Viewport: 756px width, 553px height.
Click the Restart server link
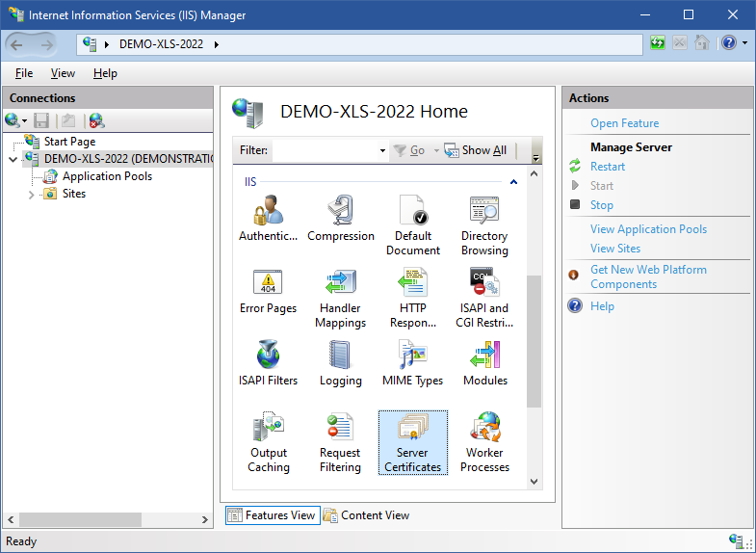pyautogui.click(x=608, y=167)
